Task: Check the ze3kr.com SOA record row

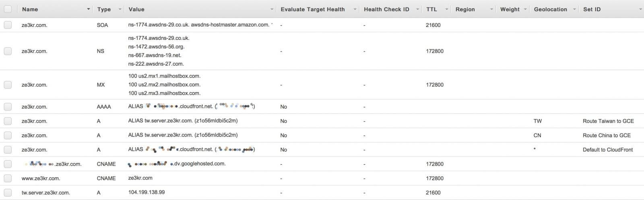Action: pyautogui.click(x=8, y=25)
